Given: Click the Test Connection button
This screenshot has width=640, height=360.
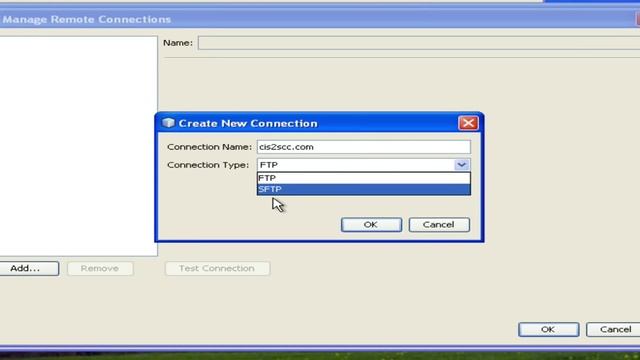Looking at the screenshot, I should pos(217,269).
